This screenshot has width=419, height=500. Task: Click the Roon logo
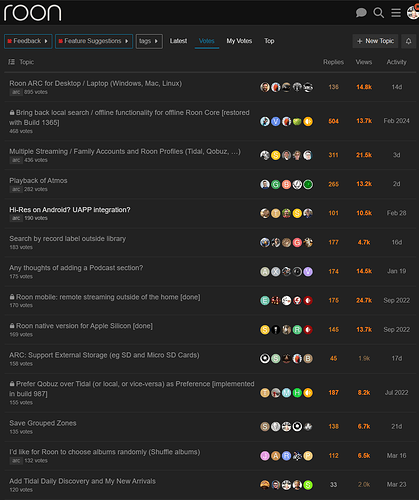[x=32, y=13]
